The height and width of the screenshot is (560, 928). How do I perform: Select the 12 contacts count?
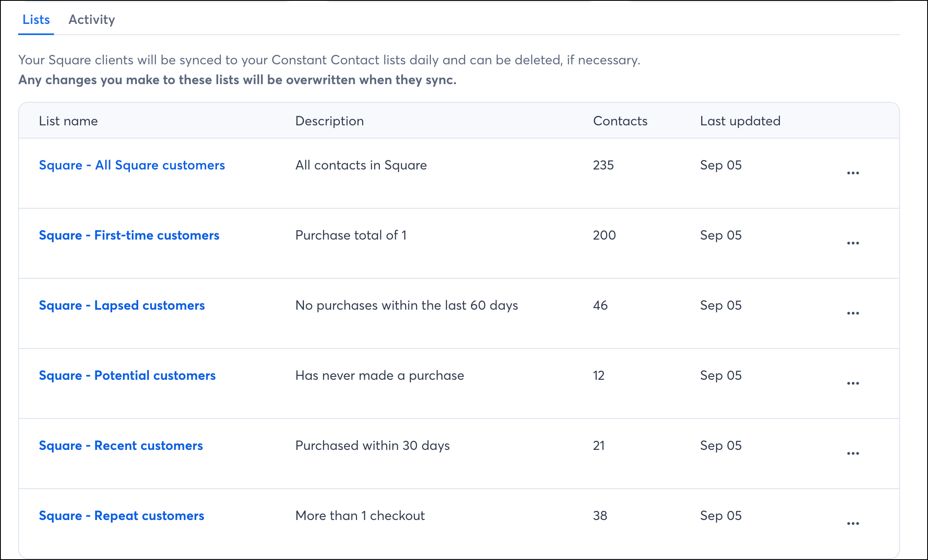(598, 375)
